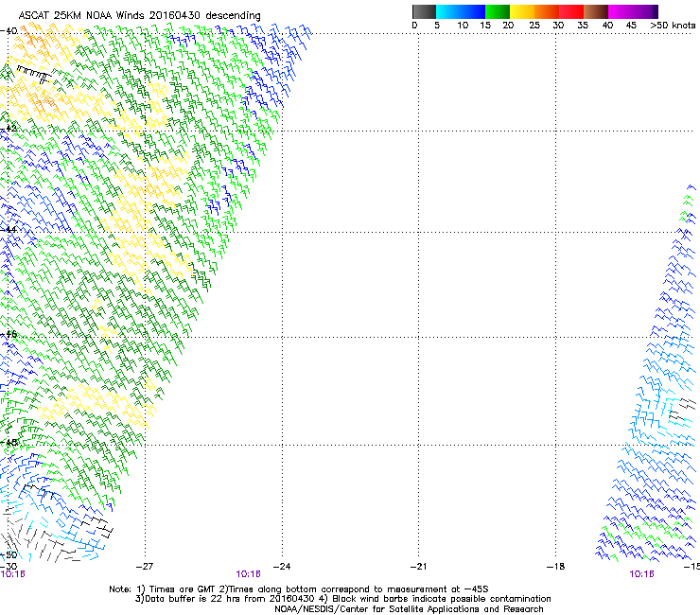Click the green 15-20 knots color band
Viewport: 700px width, 615px height.
(498, 11)
